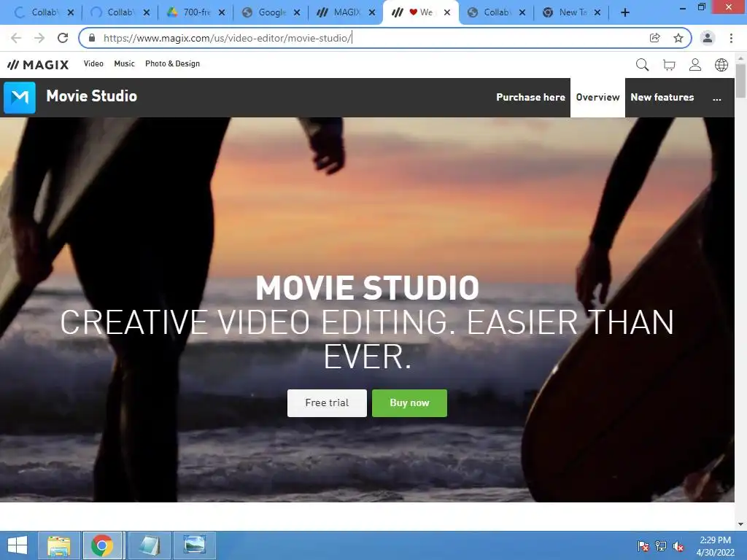Open the Music menu
747x560 pixels.
124,64
